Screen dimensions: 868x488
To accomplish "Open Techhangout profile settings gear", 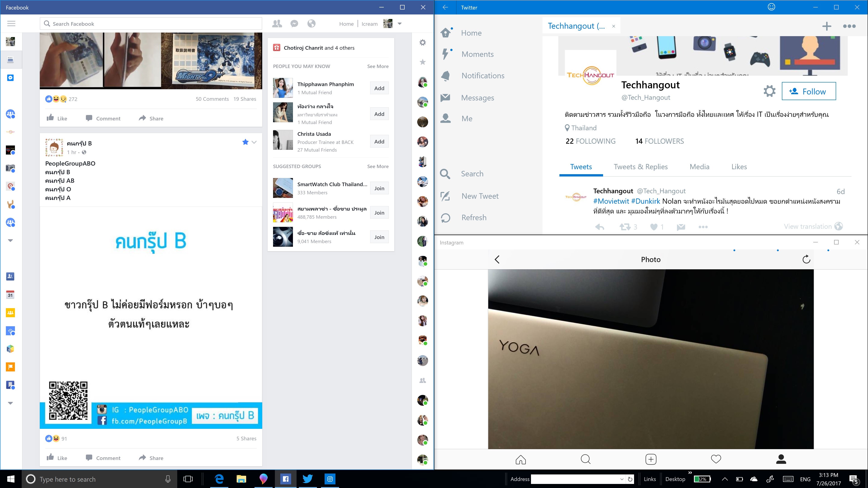I will pos(769,91).
